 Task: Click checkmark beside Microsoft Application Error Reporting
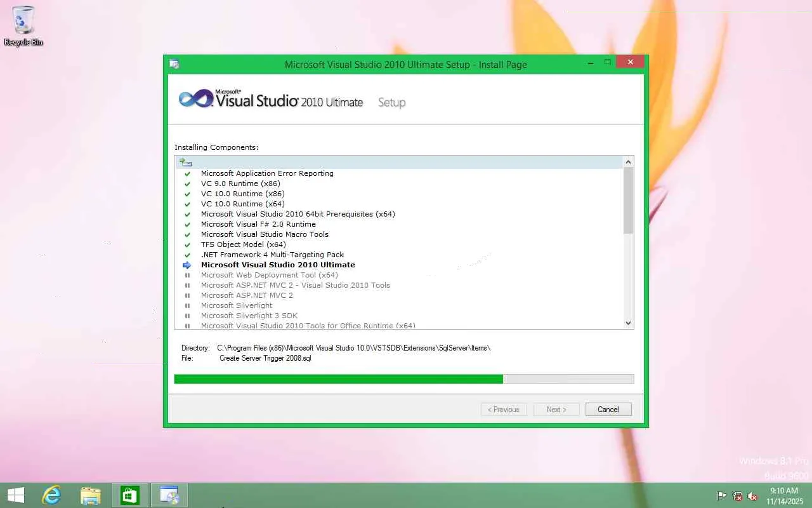[x=187, y=173]
